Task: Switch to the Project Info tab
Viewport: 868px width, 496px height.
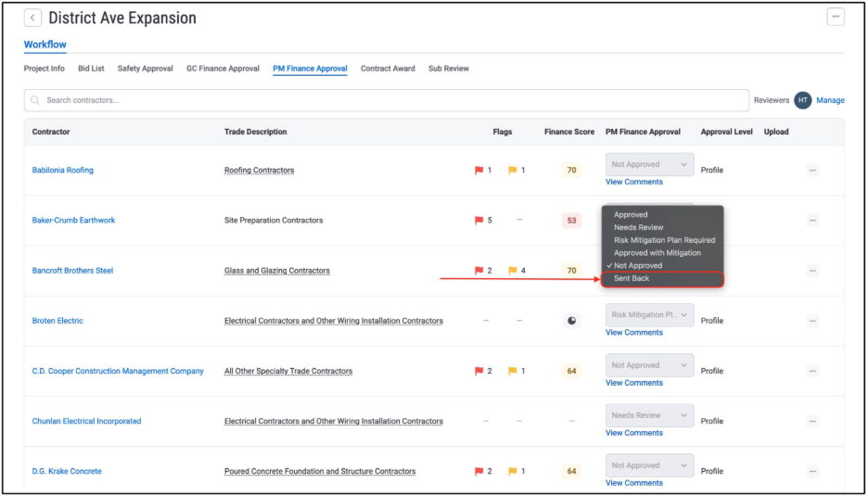Action: point(45,69)
